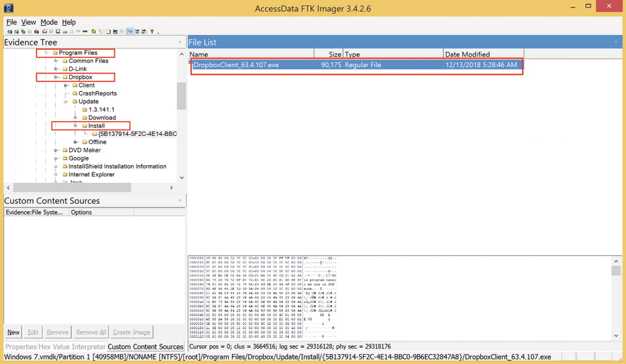The image size is (626, 364).
Task: Click the help lightbulb toolbar icon
Action: click(152, 32)
